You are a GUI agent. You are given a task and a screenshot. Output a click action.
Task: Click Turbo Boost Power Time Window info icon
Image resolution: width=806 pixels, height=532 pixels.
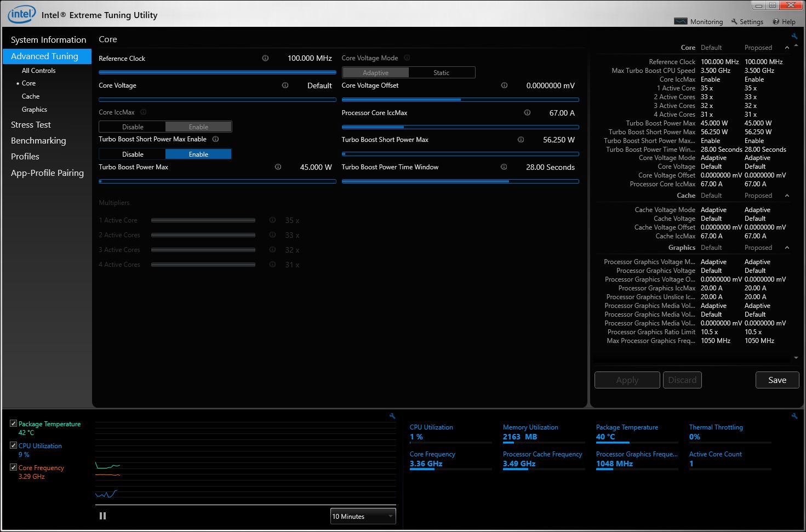coord(504,167)
